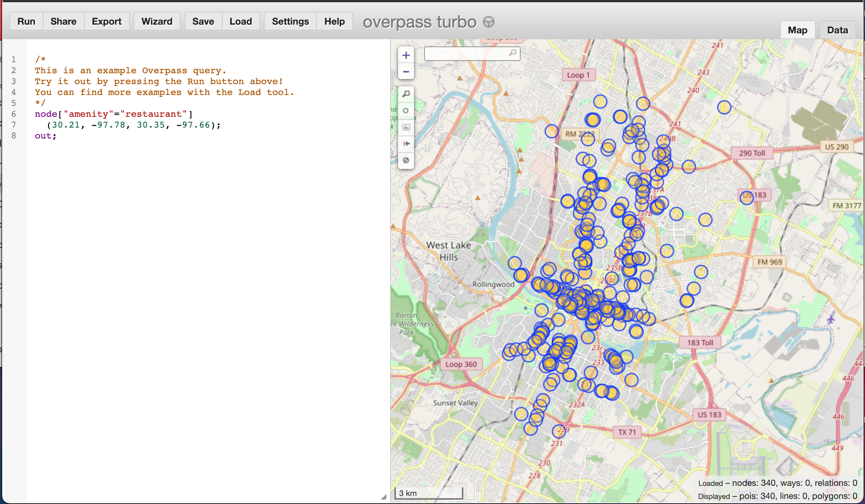This screenshot has width=865, height=504.
Task: Click the locate me circle icon
Action: point(406,111)
